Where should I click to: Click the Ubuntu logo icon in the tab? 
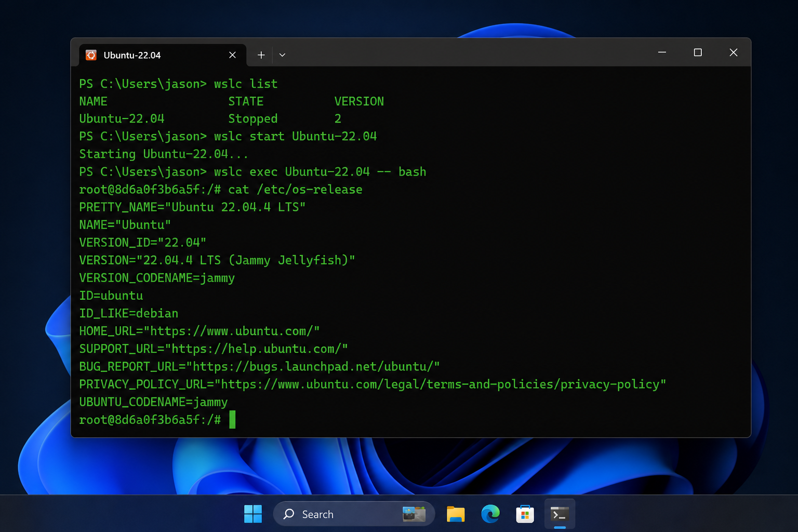(x=91, y=55)
